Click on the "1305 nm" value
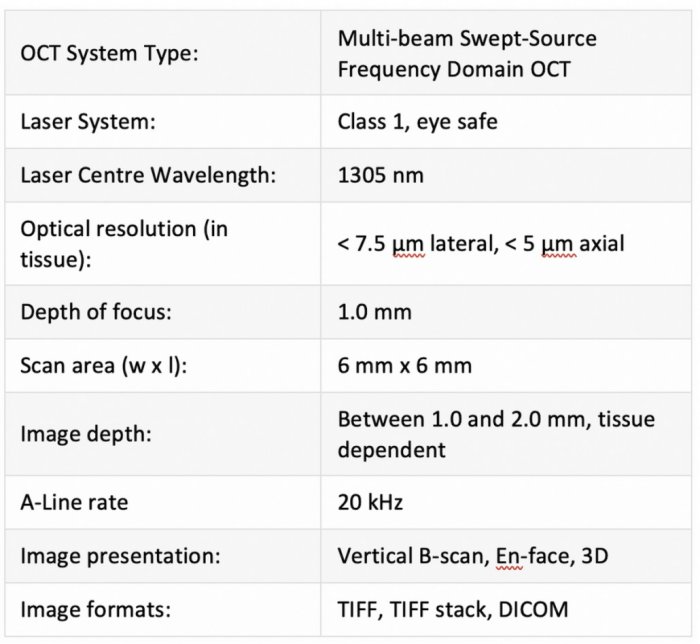Viewport: 700px width, 644px height. 380,175
